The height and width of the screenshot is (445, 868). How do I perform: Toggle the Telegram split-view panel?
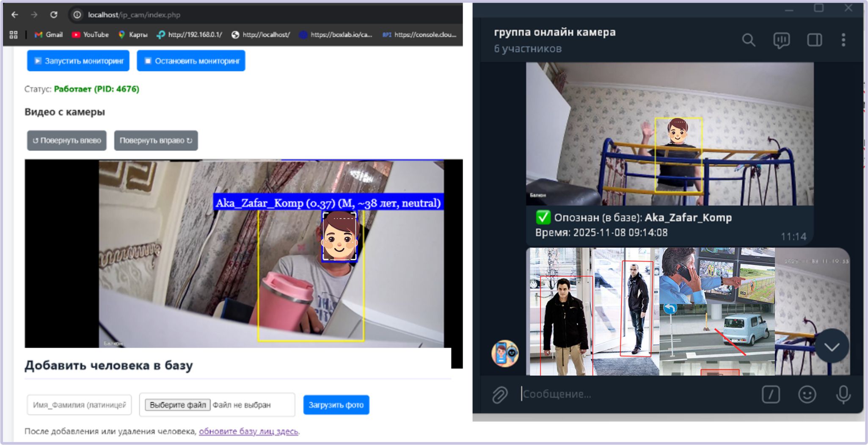(x=814, y=40)
